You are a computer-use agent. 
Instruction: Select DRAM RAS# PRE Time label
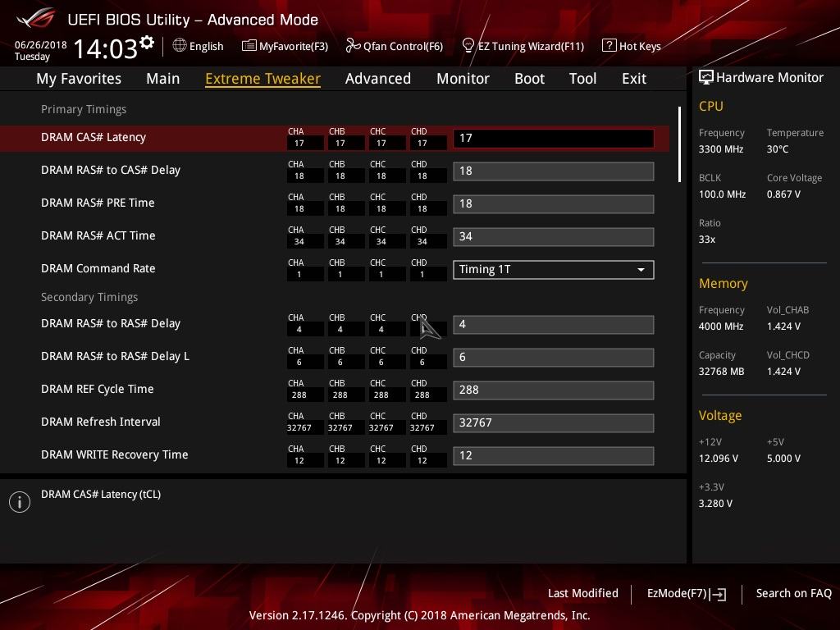[98, 203]
